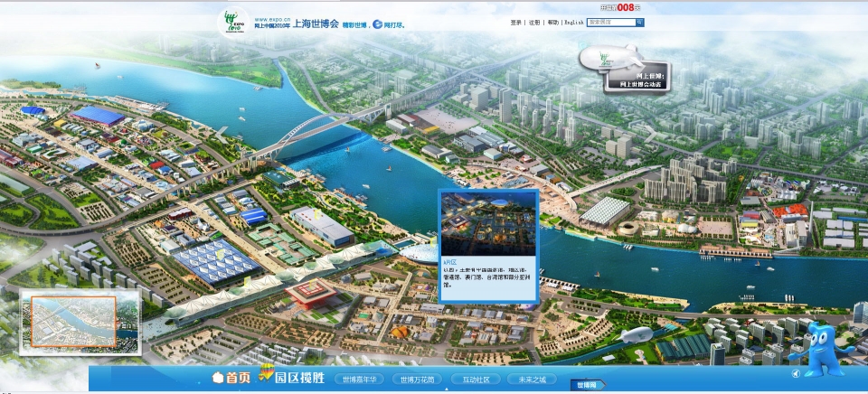Click the 注册 register link
868x394 pixels.
tap(534, 23)
